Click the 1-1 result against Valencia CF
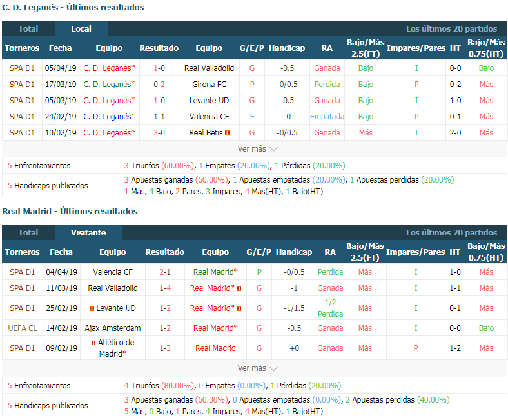The width and height of the screenshot is (508, 420). [x=159, y=116]
